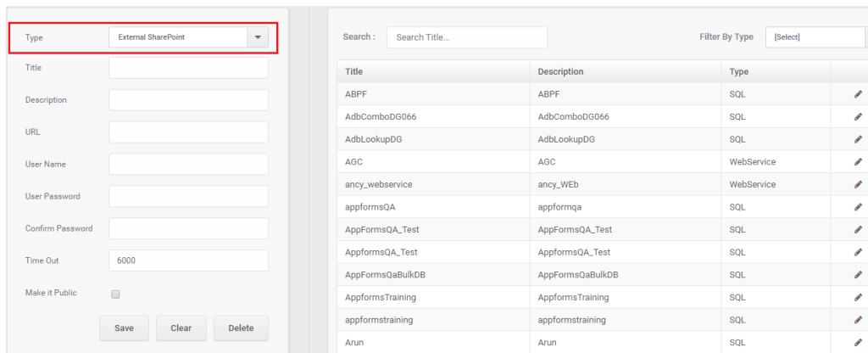Click the pencil icon for AppFormsQaBulkDB
Image resolution: width=868 pixels, height=353 pixels.
(x=858, y=275)
